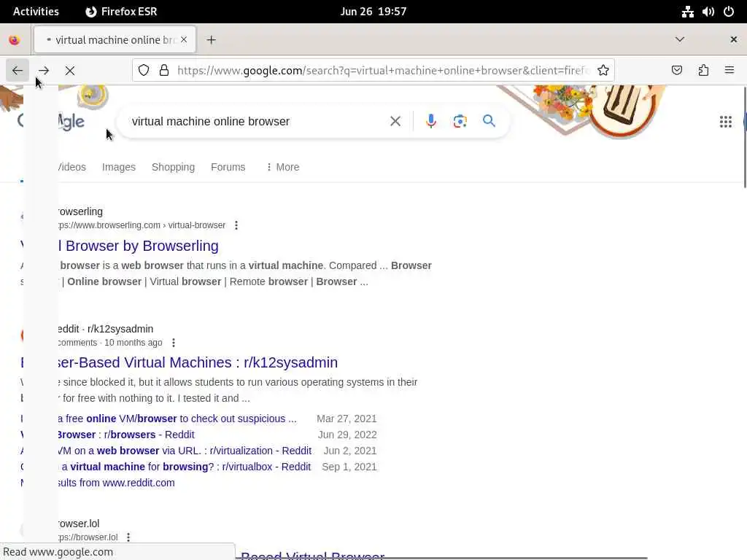The image size is (747, 560).
Task: Open the r/k12sysadmin Virtual Machines result
Action: pyautogui.click(x=198, y=362)
